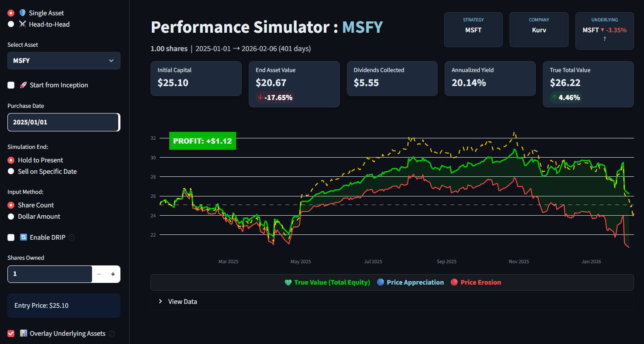Click the Price Erosion legend label
The image size is (644, 344).
pos(481,282)
